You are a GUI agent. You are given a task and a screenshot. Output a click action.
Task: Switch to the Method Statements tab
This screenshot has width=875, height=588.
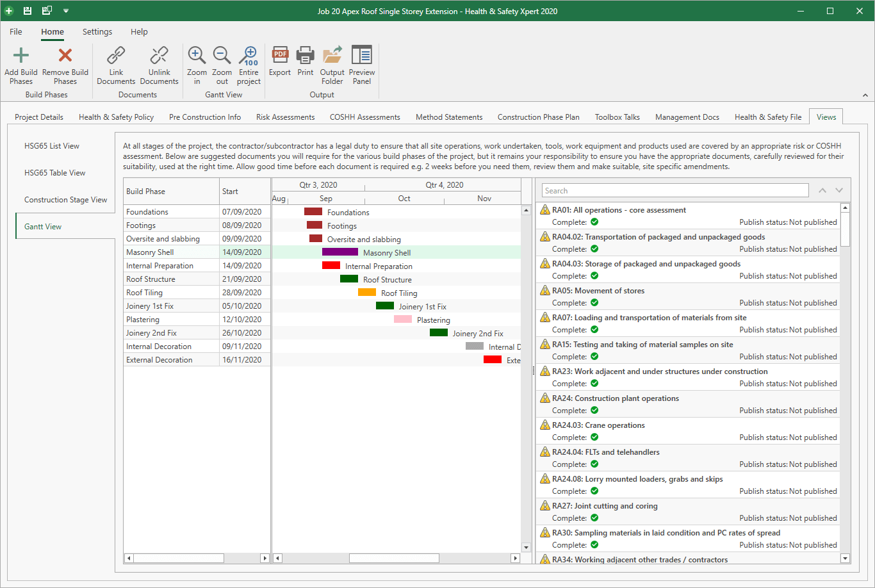pos(449,117)
